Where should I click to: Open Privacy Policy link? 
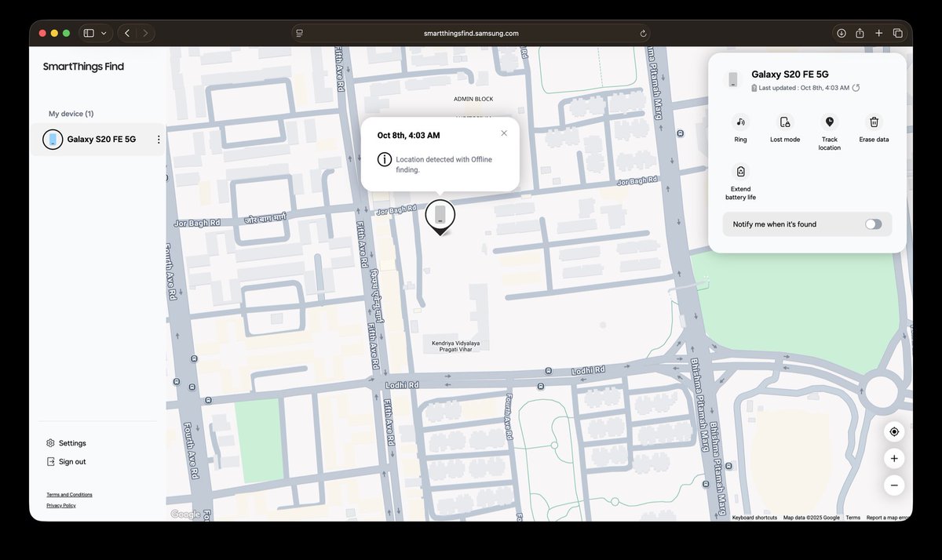(x=61, y=506)
